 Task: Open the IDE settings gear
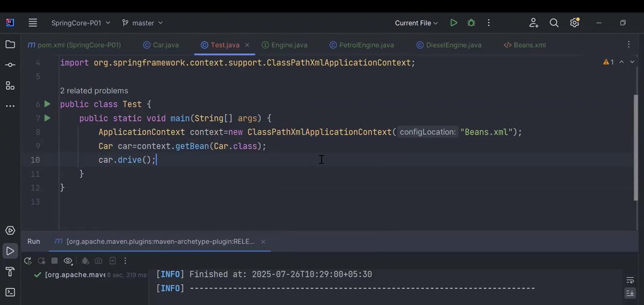coord(575,23)
